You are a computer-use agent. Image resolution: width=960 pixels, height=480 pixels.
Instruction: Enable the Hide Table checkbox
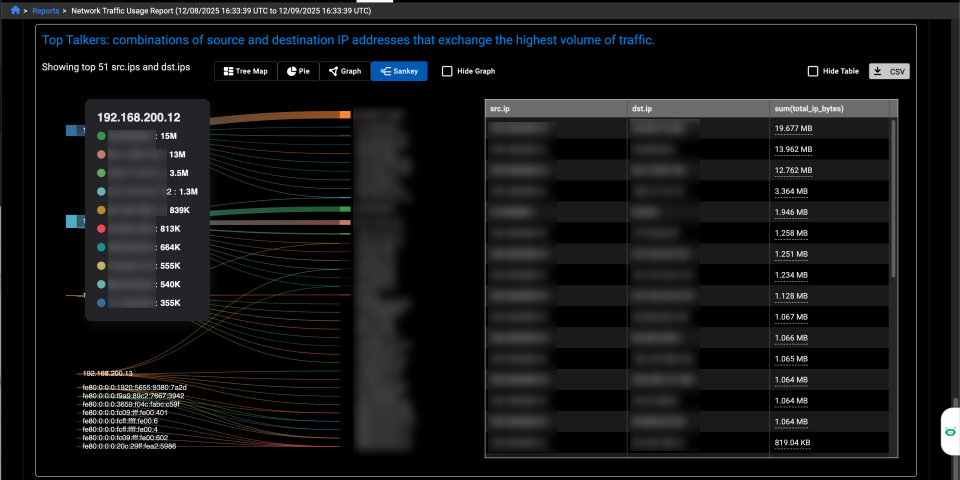(x=813, y=71)
